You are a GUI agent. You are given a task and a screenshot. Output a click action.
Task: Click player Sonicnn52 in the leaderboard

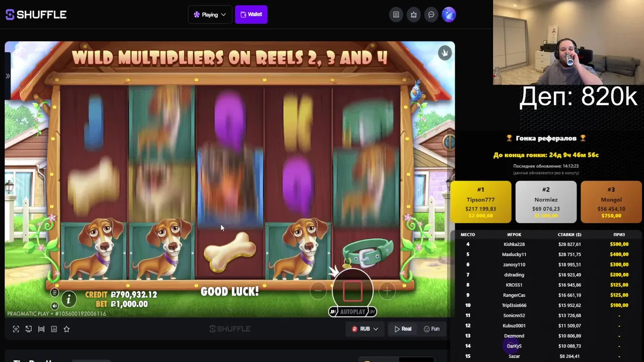[514, 315]
